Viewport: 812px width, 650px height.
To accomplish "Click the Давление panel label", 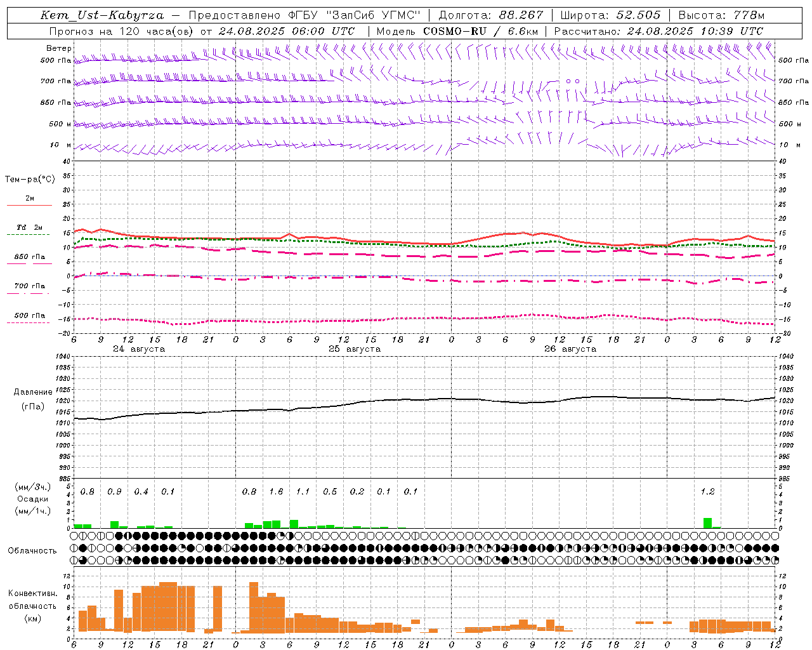I will tap(33, 392).
